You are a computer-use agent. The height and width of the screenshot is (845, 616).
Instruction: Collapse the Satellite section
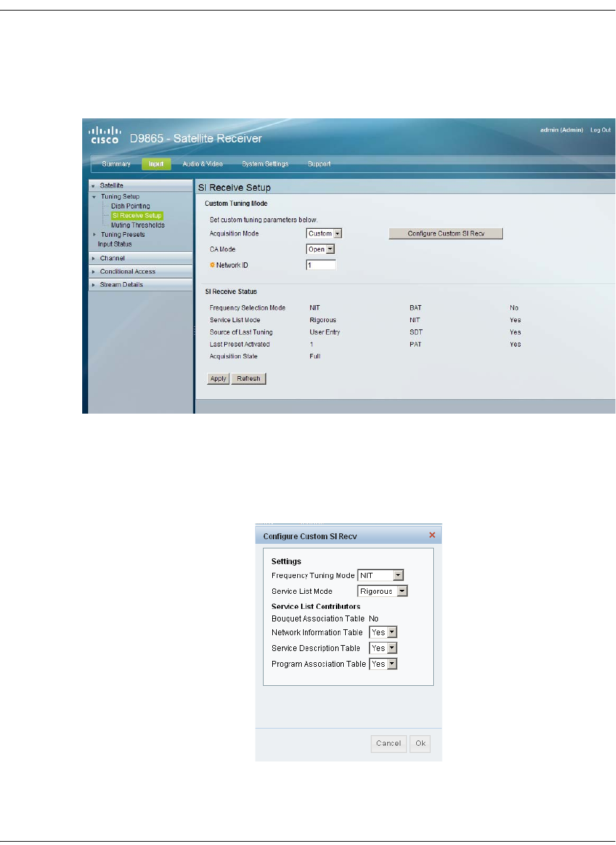click(140, 186)
